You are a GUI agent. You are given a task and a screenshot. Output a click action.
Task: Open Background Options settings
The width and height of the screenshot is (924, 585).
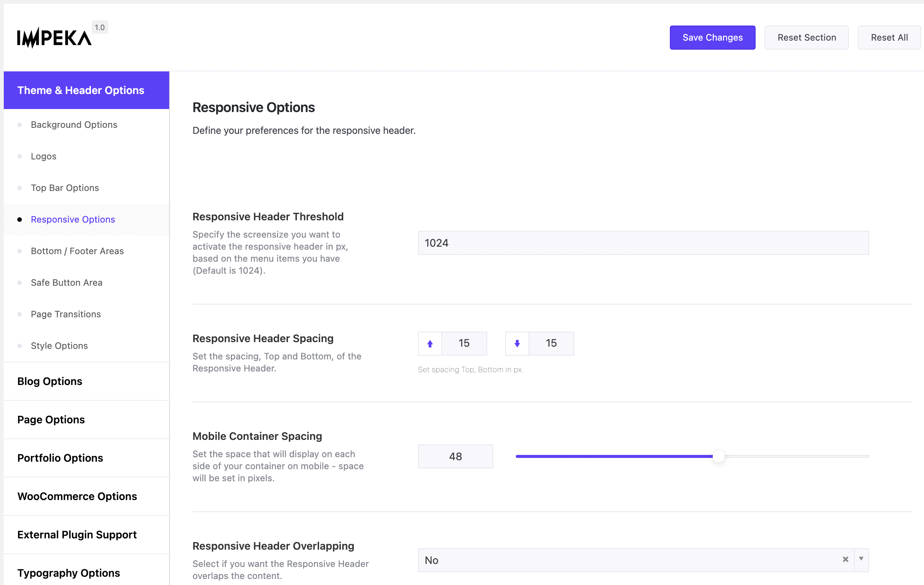point(74,124)
